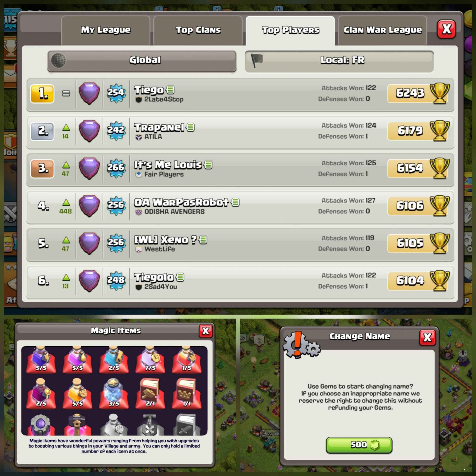The image size is (476, 476).
Task: Switch leaderboard to Global
Action: 142,61
